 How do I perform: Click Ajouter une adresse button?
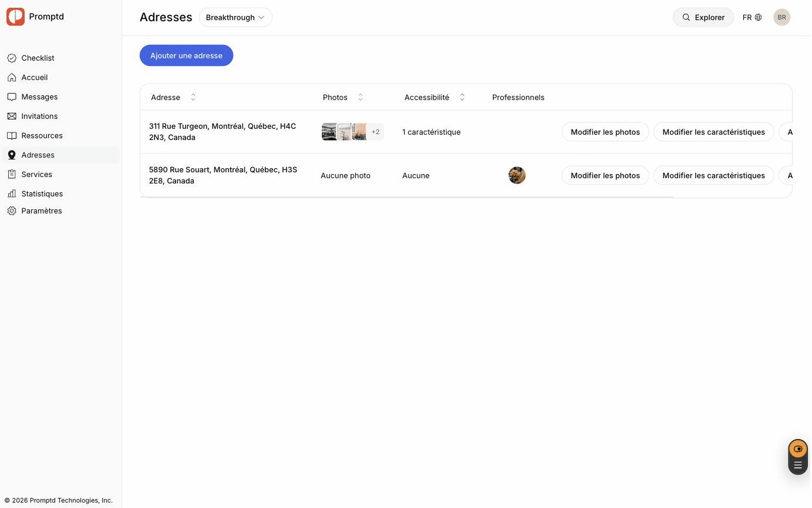[x=187, y=55]
